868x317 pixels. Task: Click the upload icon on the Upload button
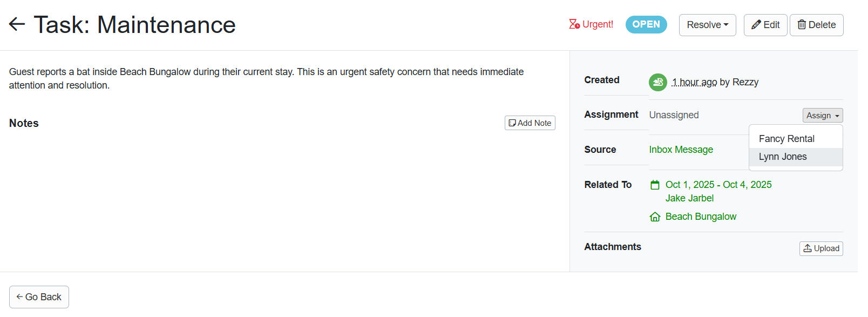coord(808,248)
